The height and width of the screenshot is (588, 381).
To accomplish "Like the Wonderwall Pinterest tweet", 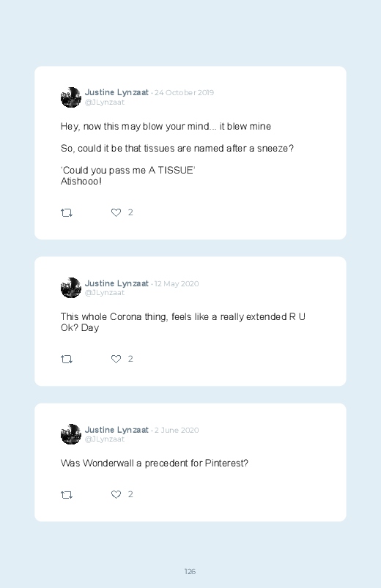I will click(x=116, y=494).
